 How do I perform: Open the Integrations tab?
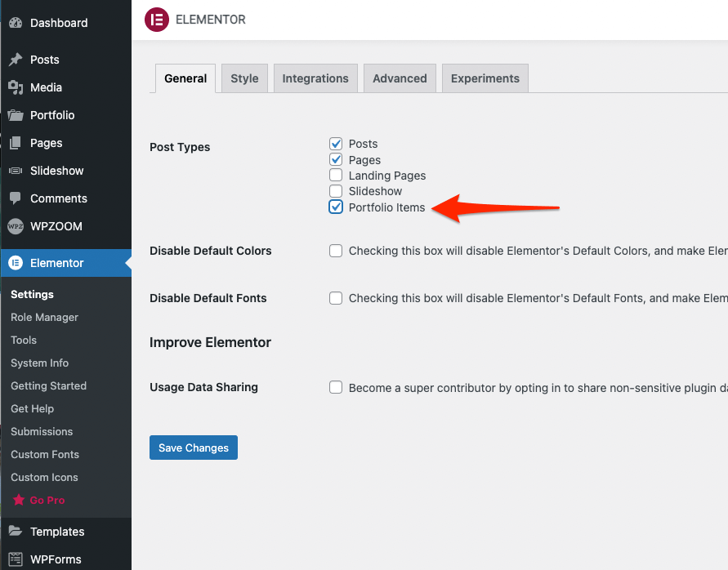[315, 78]
